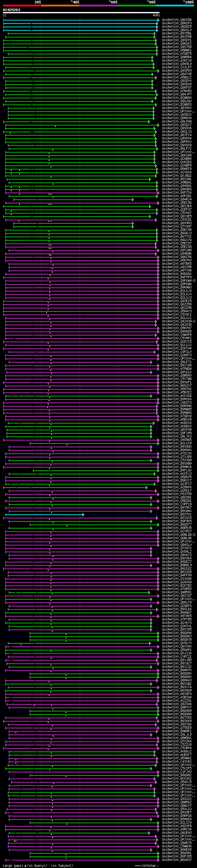Select the UniRef100_A9LPA8 label

pos(177,121)
